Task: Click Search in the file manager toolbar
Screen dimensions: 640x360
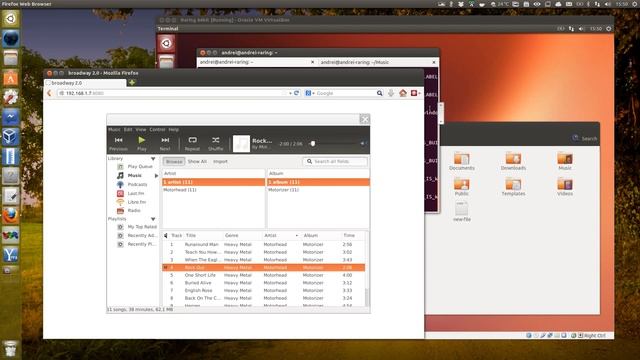Action: (x=585, y=138)
